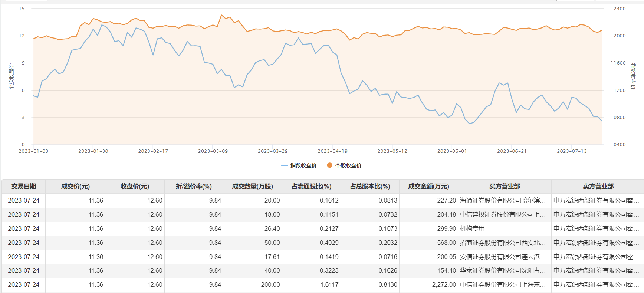
Task: Click the blue 指数收盘价 legend line marker
Action: point(285,165)
